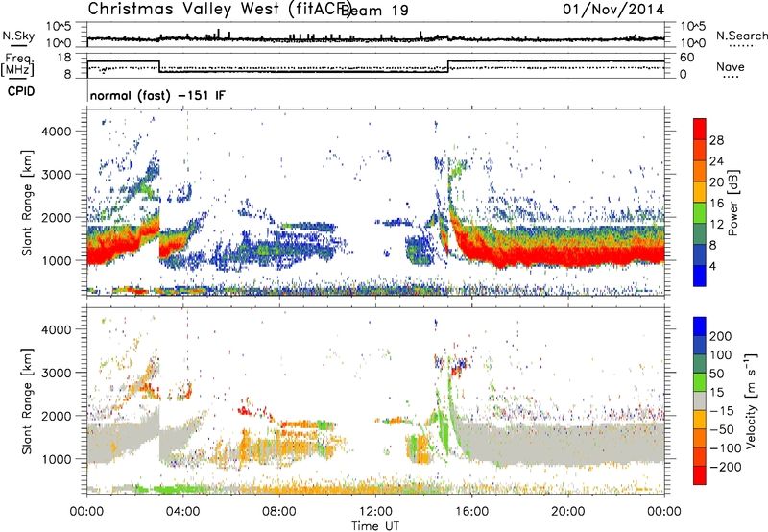The width and height of the screenshot is (768, 532).
Task: Click the 'Velocity [m s-1]' colorbar label
Action: point(751,400)
